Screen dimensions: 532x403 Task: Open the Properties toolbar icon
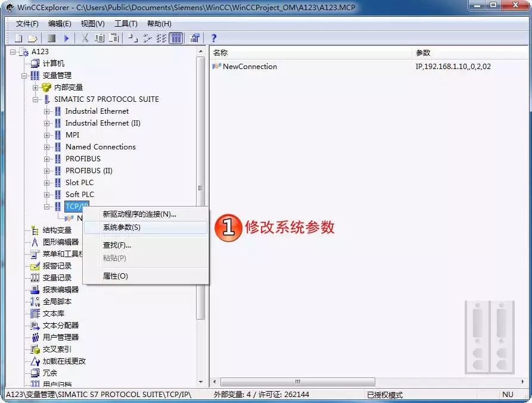pos(195,38)
